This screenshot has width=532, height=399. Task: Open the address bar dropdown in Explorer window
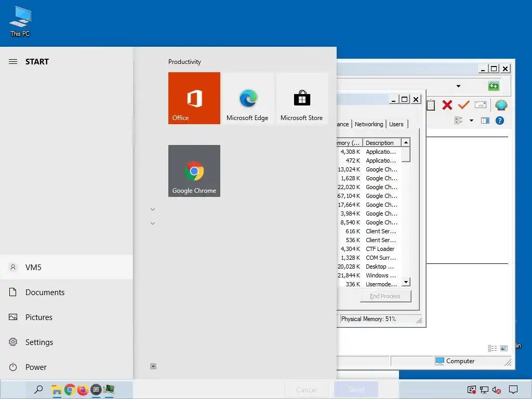458,86
